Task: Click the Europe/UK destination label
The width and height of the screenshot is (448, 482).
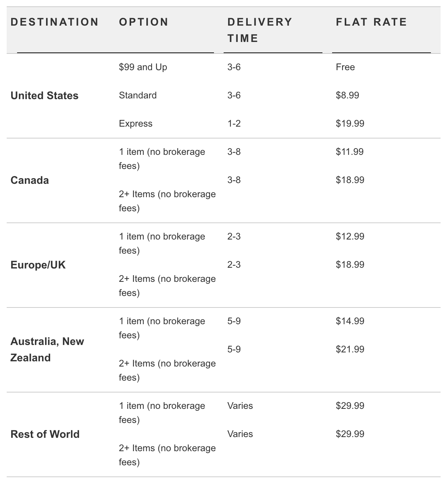Action: click(x=38, y=265)
